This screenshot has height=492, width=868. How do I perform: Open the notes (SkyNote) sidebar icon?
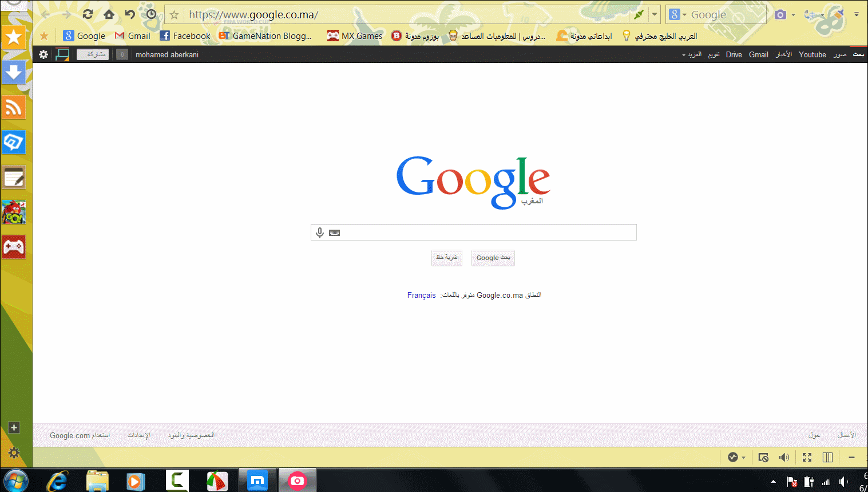coord(14,178)
